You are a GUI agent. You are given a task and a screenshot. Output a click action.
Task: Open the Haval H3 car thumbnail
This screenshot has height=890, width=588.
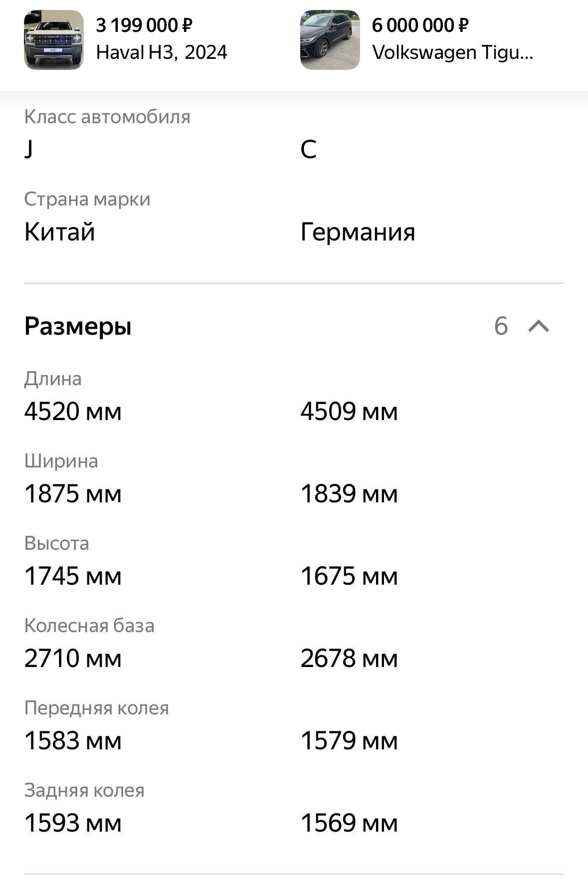click(x=54, y=40)
